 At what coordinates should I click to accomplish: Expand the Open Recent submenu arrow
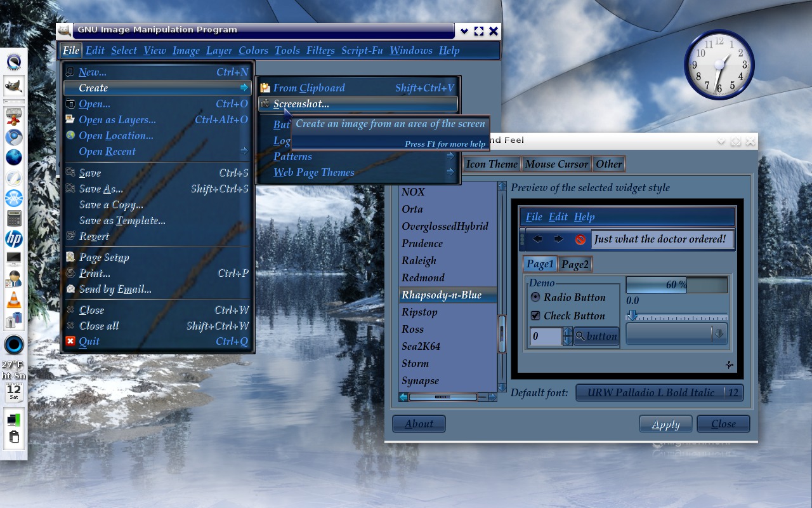(245, 151)
